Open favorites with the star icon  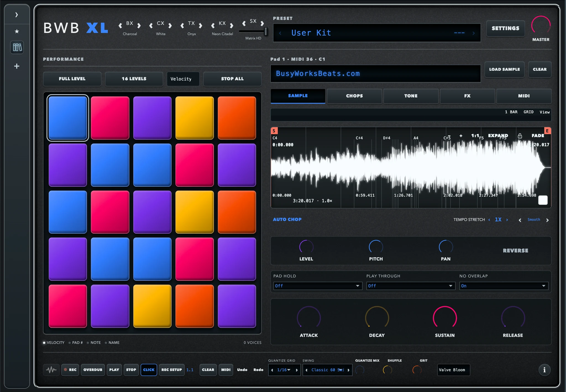[x=17, y=31]
